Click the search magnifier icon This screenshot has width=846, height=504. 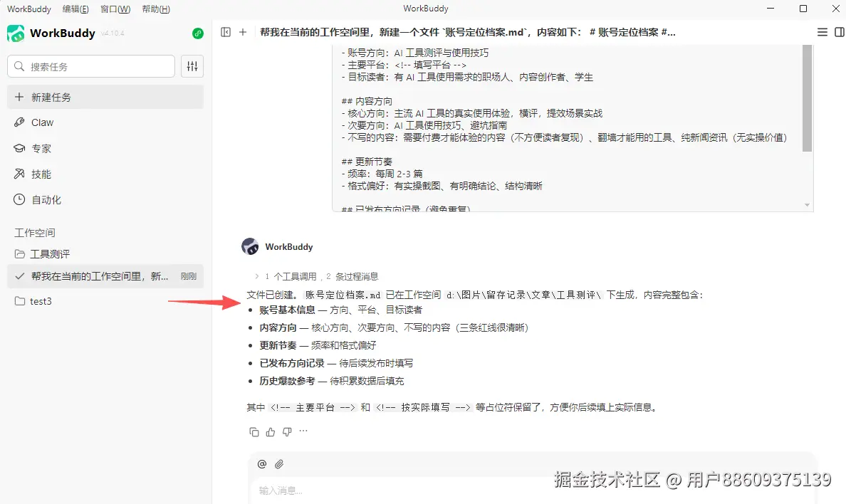point(19,66)
